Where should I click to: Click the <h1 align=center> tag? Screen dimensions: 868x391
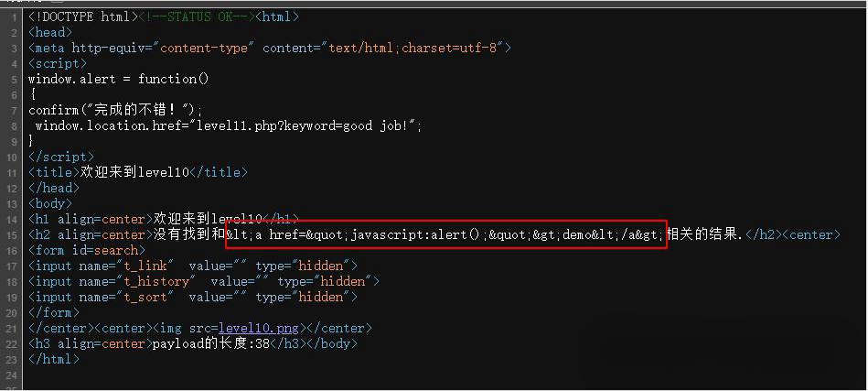pyautogui.click(x=91, y=220)
